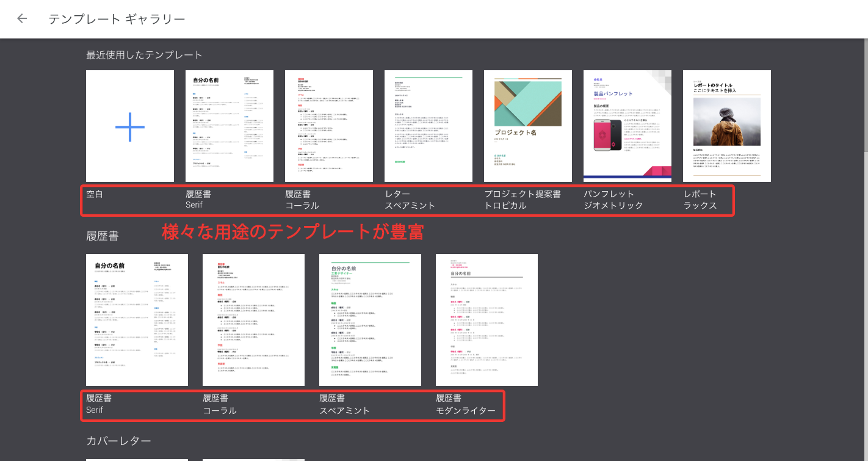Open the 履歴書 モダンライター template

click(487, 320)
